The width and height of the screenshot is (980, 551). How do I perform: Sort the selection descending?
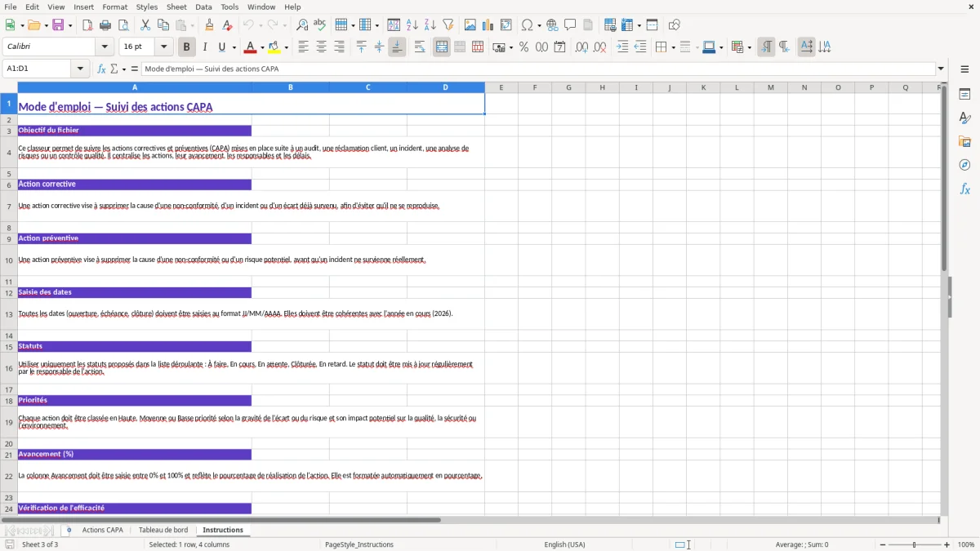click(x=430, y=25)
